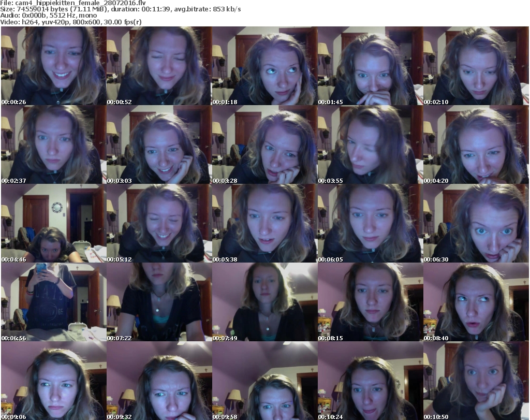This screenshot has height=420, width=530.
Task: Select the thumbnail frame stamped 00:01:18
Action: (x=264, y=66)
